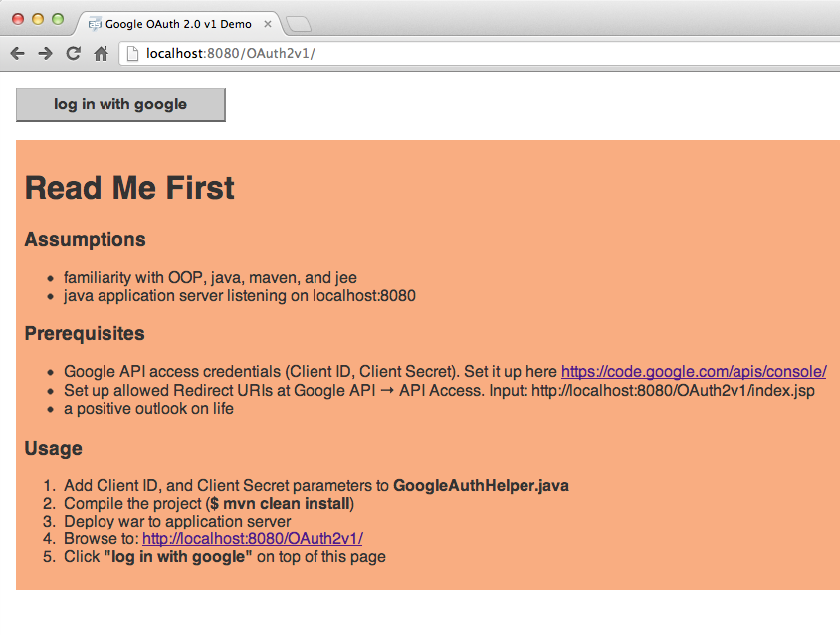This screenshot has height=635, width=840.
Task: Click 'Deploy war to application server' step
Action: [177, 521]
